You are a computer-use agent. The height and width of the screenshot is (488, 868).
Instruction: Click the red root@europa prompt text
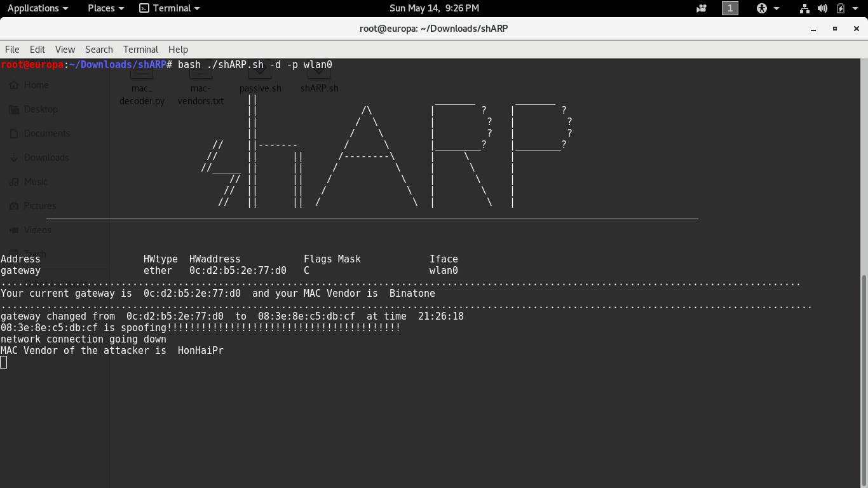(x=32, y=65)
